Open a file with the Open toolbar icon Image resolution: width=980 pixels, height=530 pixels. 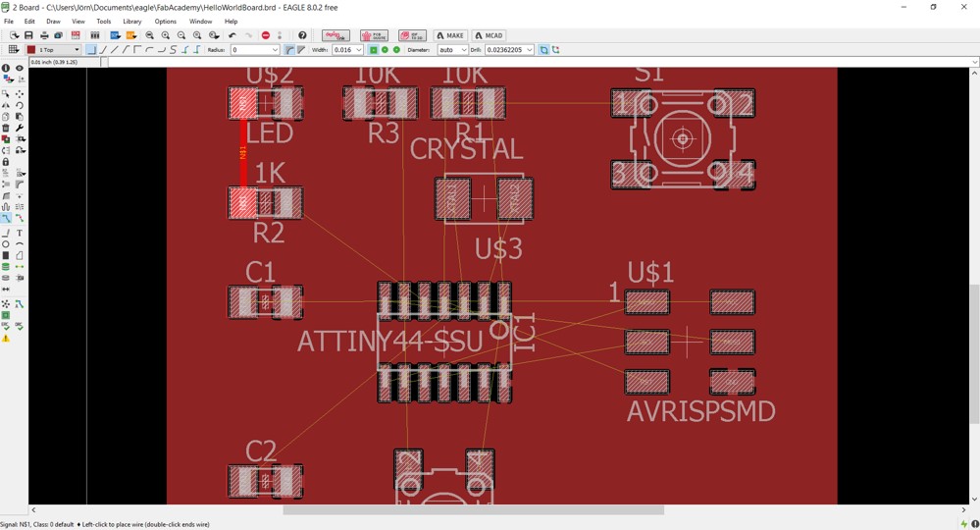(x=15, y=35)
